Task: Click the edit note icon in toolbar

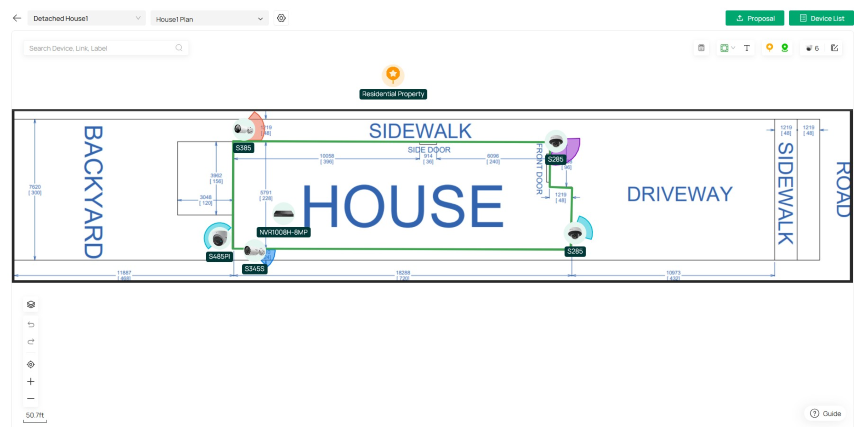Action: 834,48
